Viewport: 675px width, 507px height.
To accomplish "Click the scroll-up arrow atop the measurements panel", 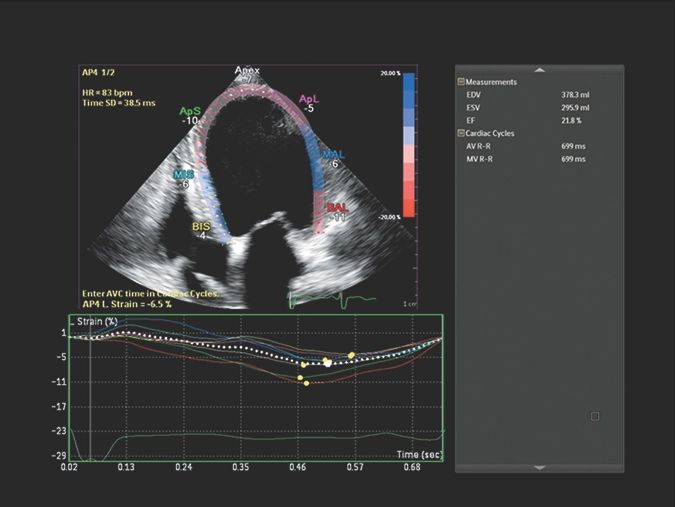I will pos(539,69).
